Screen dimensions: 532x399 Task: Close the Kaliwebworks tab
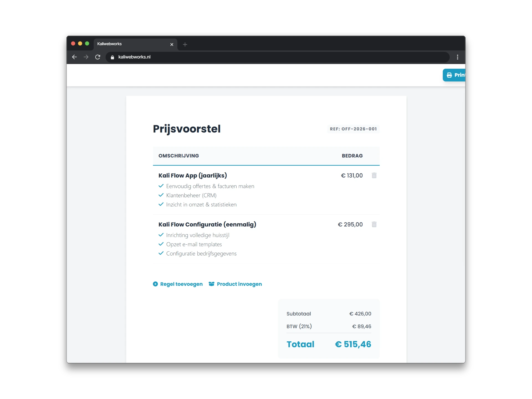172,44
